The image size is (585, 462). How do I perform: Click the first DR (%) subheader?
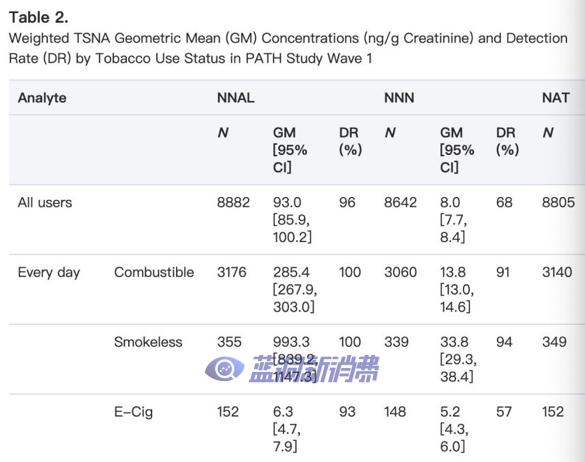click(x=350, y=141)
